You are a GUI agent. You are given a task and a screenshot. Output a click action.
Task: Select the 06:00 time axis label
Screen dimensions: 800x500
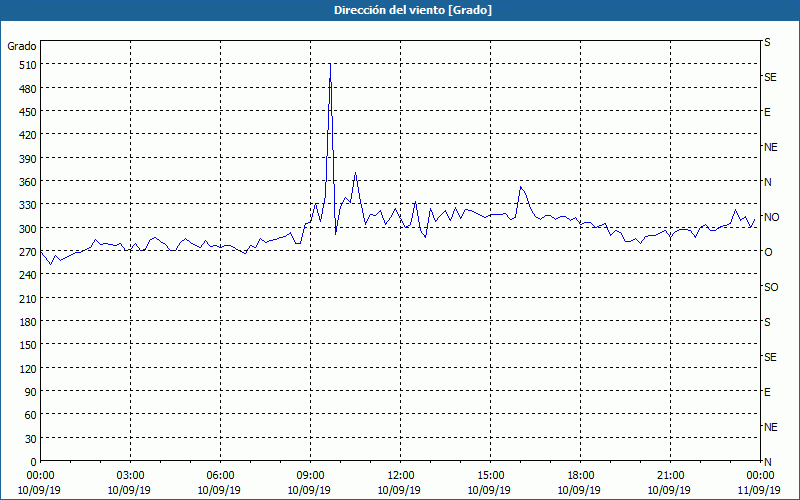pyautogui.click(x=220, y=476)
